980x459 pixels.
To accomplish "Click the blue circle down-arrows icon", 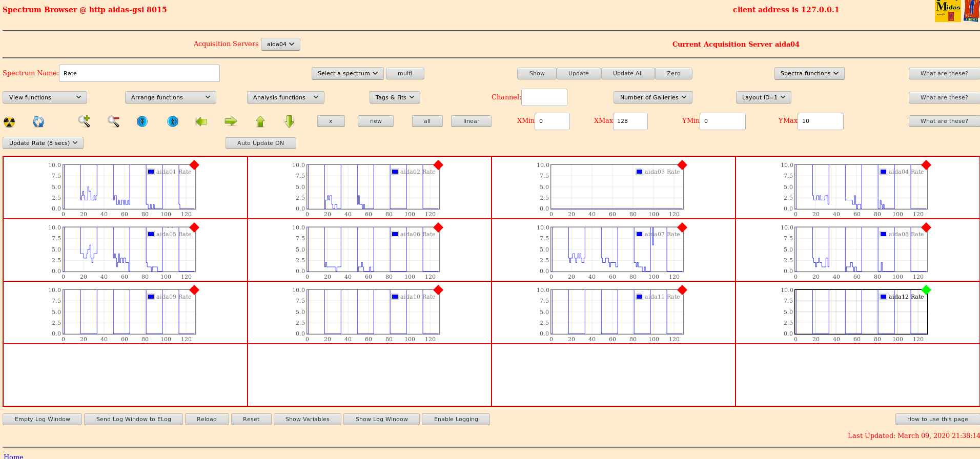I will coord(142,121).
